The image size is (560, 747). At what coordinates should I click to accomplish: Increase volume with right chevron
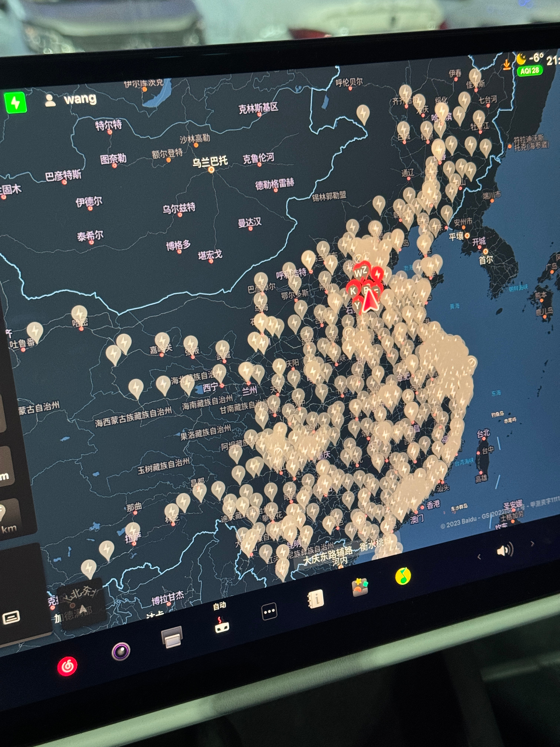tap(532, 544)
